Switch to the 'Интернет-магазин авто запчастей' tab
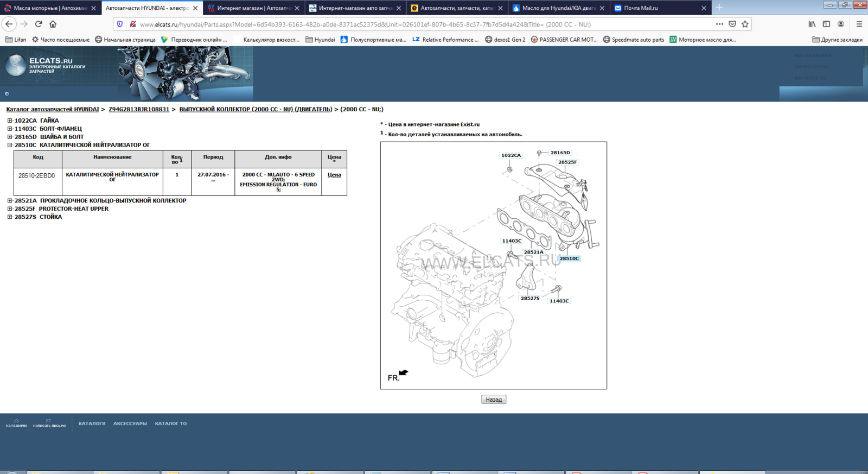The height and width of the screenshot is (474, 868). 355,8
